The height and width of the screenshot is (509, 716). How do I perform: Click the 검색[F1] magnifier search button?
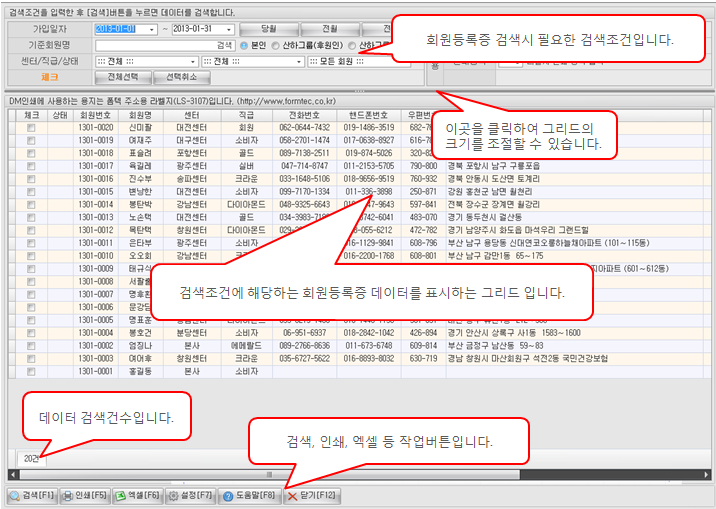[32, 495]
